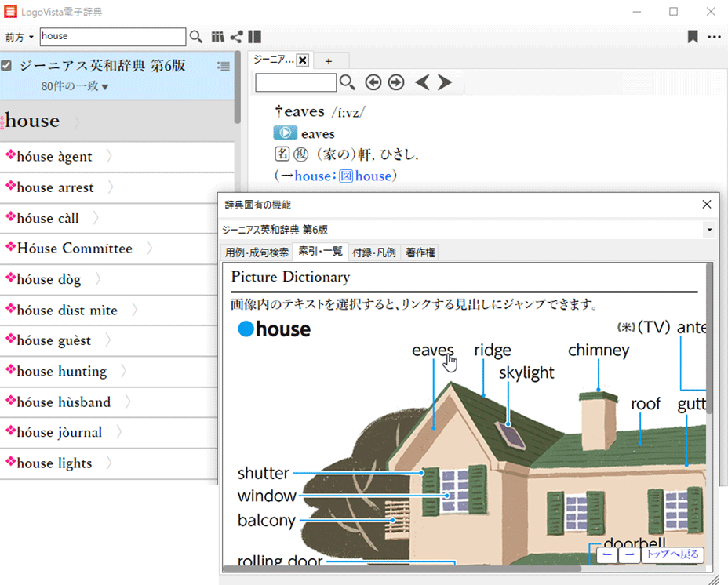This screenshot has height=585, width=728.
Task: Click the chimney label in picture
Action: point(599,351)
